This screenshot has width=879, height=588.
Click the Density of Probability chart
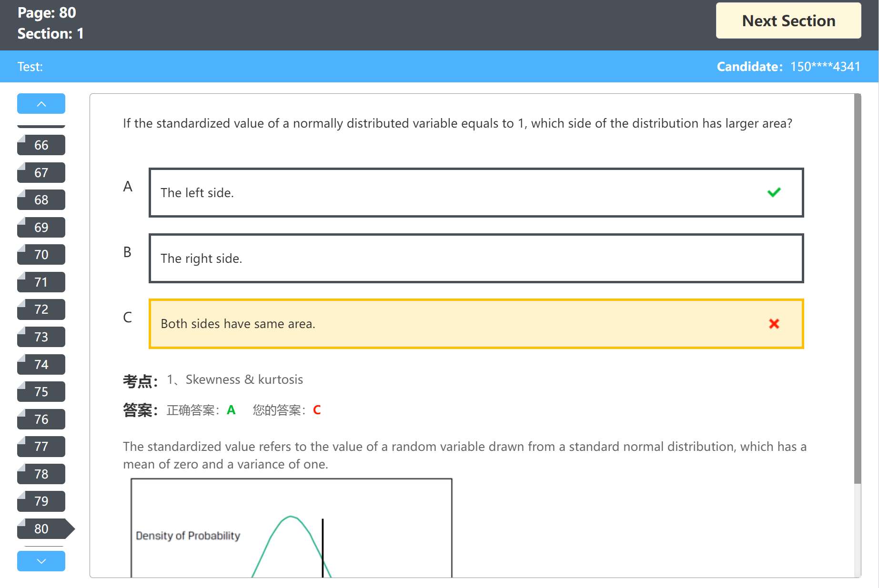292,528
